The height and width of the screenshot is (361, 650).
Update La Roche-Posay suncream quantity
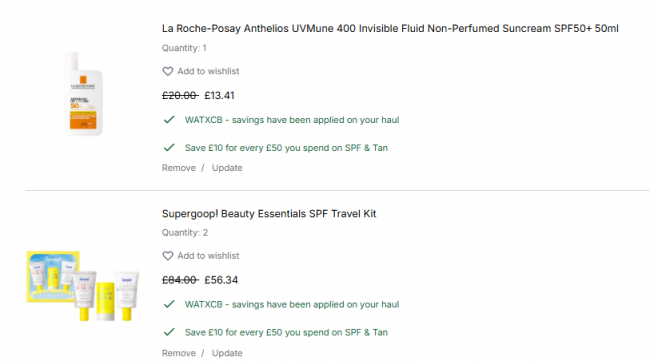coord(227,168)
